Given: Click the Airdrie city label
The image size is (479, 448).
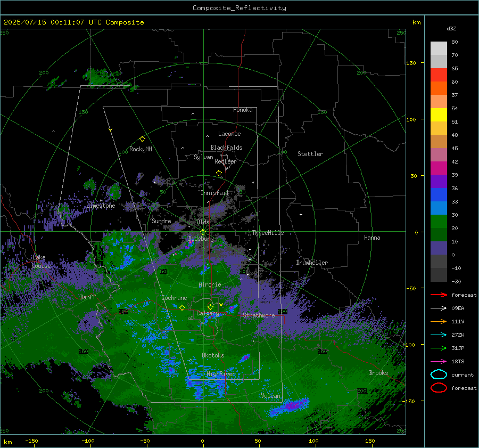Looking at the screenshot, I should click(210, 284).
